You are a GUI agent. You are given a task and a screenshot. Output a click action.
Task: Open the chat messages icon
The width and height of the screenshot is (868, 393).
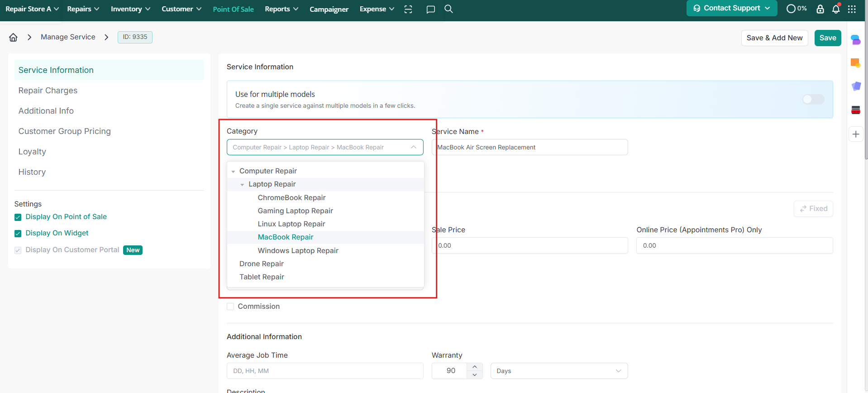[430, 9]
